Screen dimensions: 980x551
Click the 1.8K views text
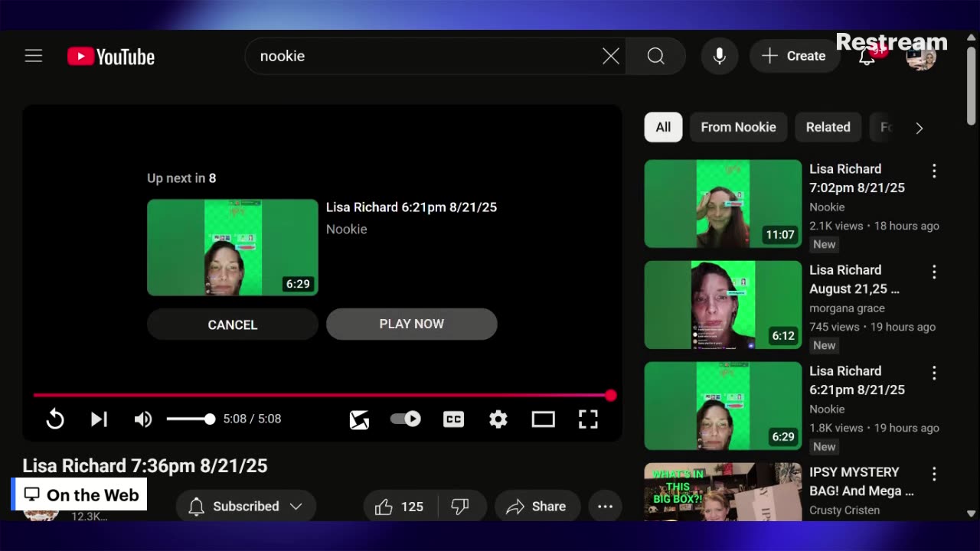click(x=836, y=428)
